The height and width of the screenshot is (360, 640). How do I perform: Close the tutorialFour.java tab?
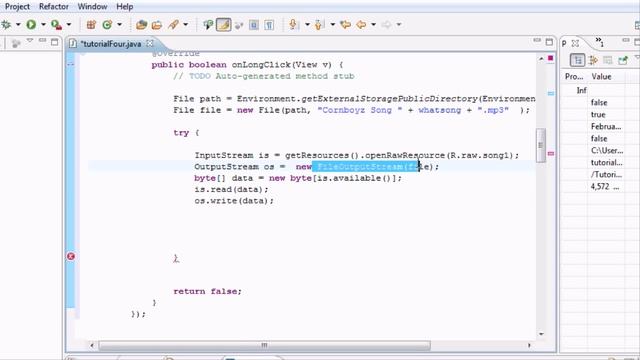[150, 43]
